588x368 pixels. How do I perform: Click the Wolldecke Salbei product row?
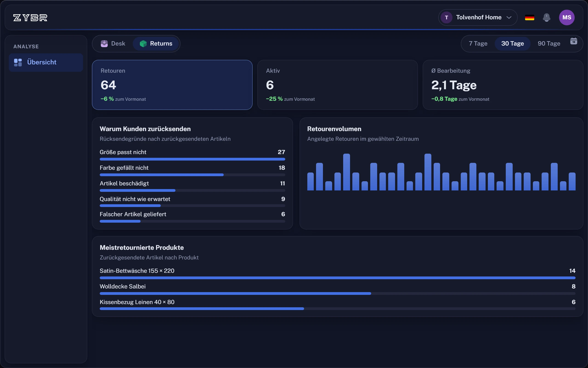(x=337, y=290)
